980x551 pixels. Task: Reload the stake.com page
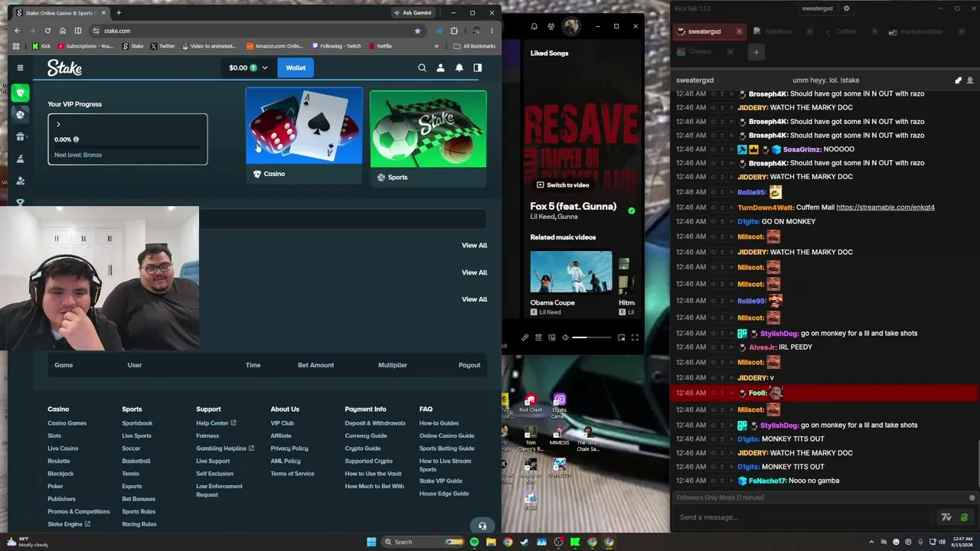click(47, 31)
